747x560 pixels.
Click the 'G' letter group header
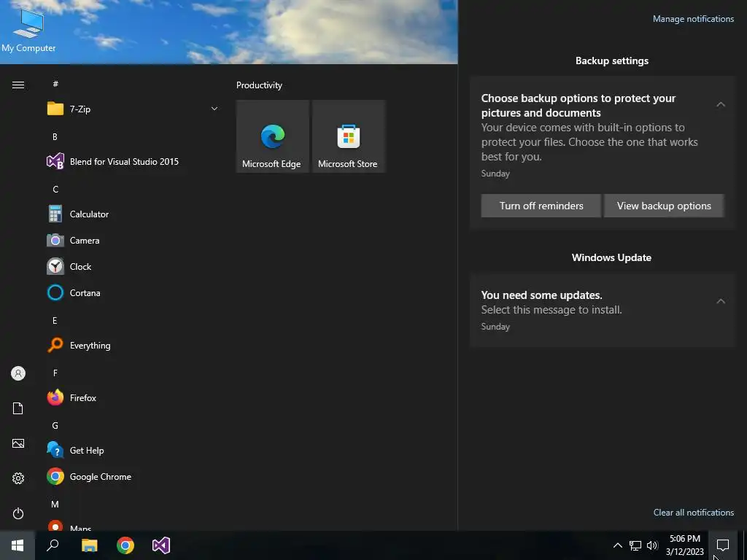click(55, 426)
